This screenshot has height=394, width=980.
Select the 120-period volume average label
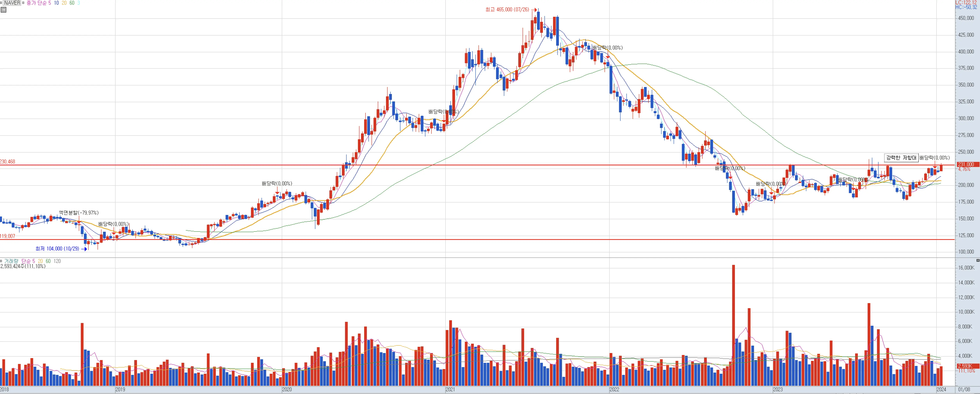pyautogui.click(x=57, y=261)
